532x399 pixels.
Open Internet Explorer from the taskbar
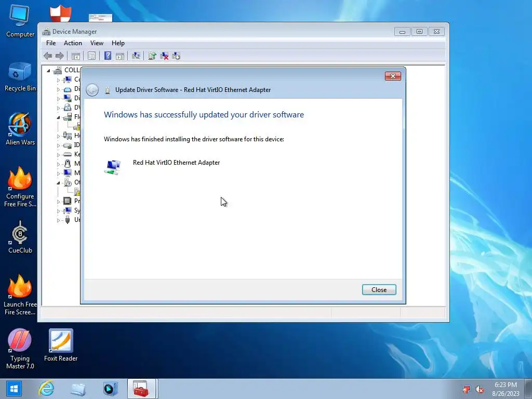[46, 389]
